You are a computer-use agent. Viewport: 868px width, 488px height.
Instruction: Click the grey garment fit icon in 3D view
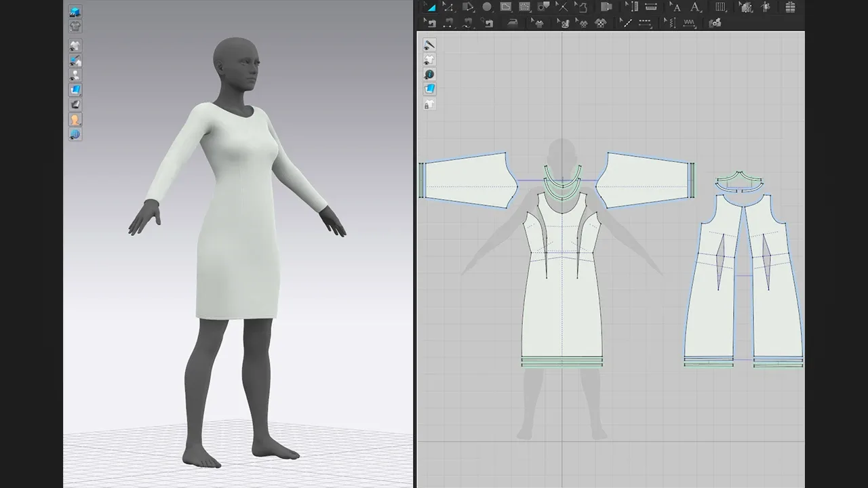[75, 26]
